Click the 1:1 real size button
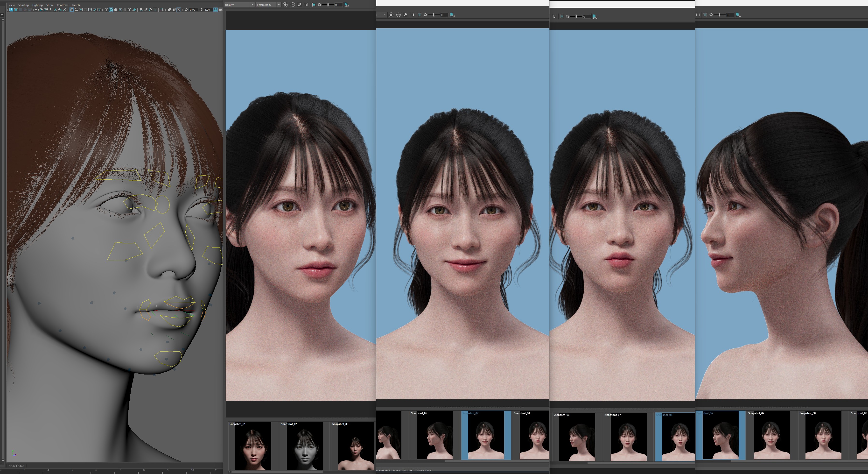 (x=306, y=5)
